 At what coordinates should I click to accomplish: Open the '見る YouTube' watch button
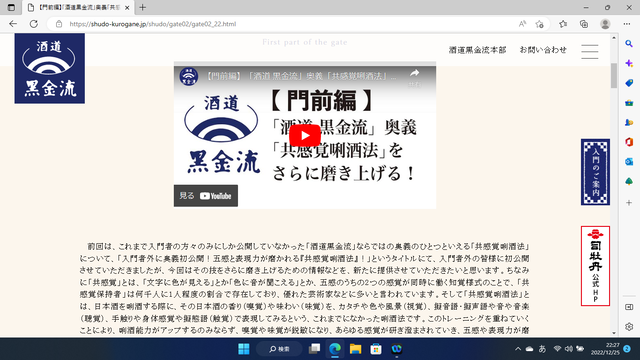tap(206, 196)
